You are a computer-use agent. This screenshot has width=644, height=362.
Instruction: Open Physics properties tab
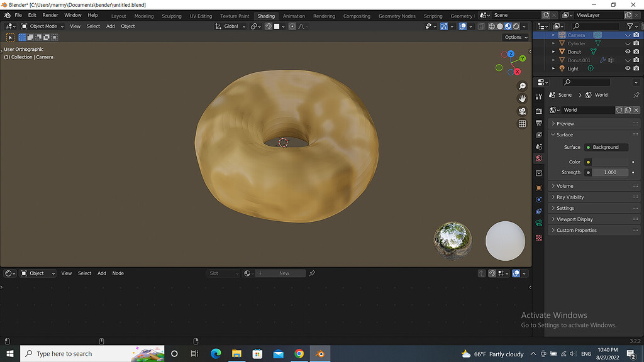[x=539, y=199]
